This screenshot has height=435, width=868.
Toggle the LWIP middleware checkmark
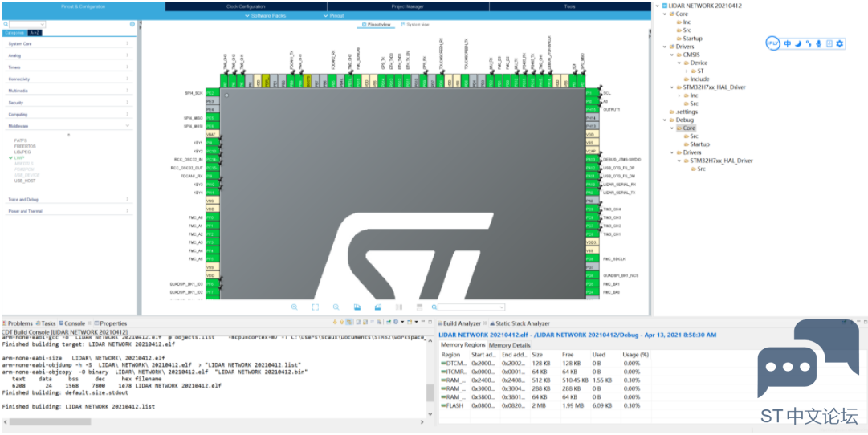[11, 158]
